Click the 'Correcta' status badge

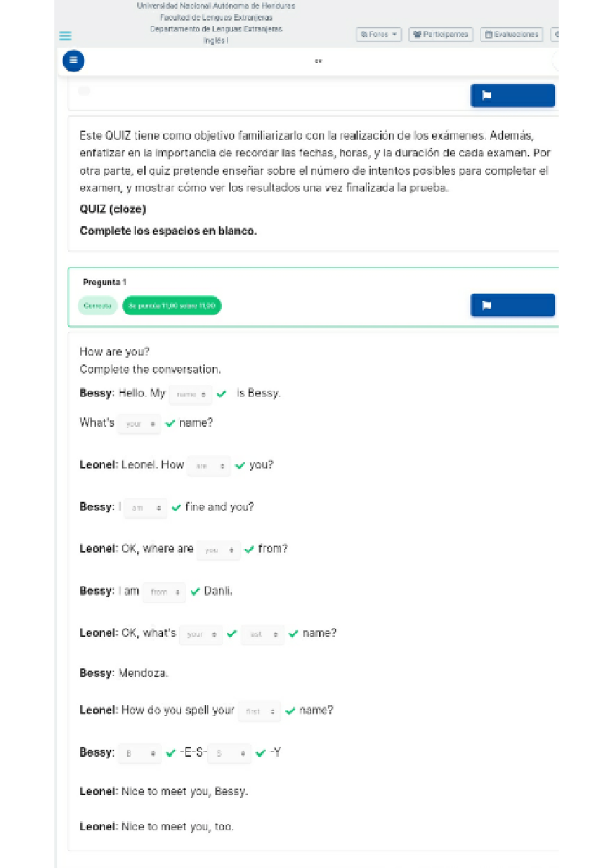tap(98, 305)
